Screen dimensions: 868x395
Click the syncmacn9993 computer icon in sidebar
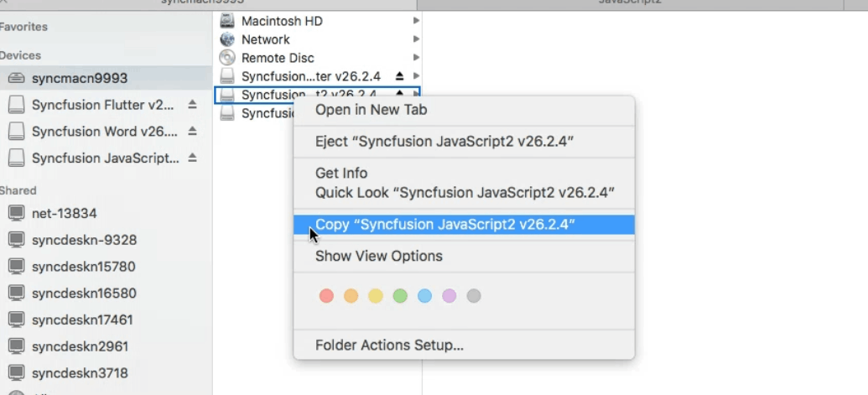(x=17, y=78)
